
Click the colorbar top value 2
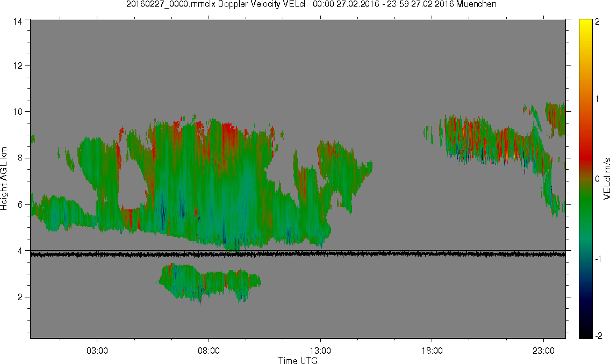(597, 22)
